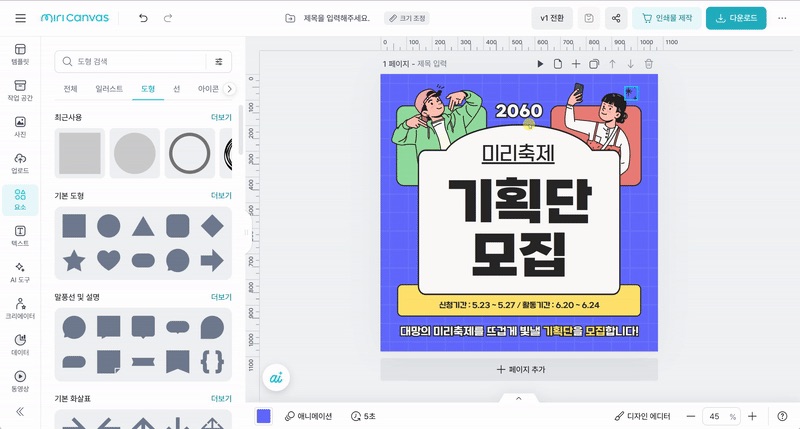Open the hamburger main menu
The image size is (800, 429).
click(20, 18)
